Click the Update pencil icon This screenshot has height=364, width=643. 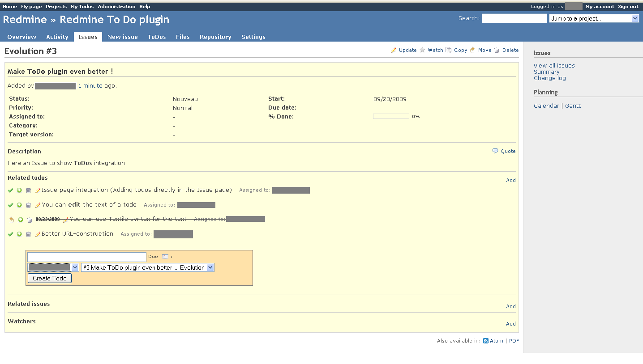click(x=394, y=50)
